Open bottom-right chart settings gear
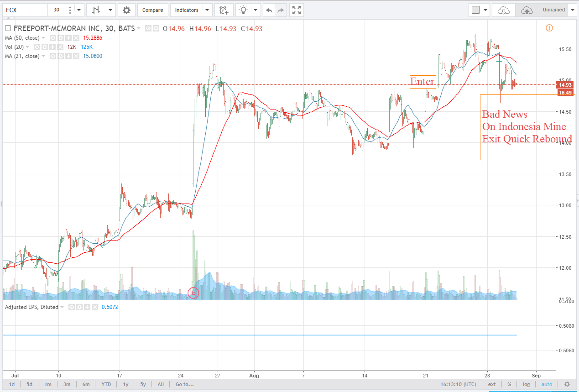The height and width of the screenshot is (392, 579). pyautogui.click(x=567, y=384)
